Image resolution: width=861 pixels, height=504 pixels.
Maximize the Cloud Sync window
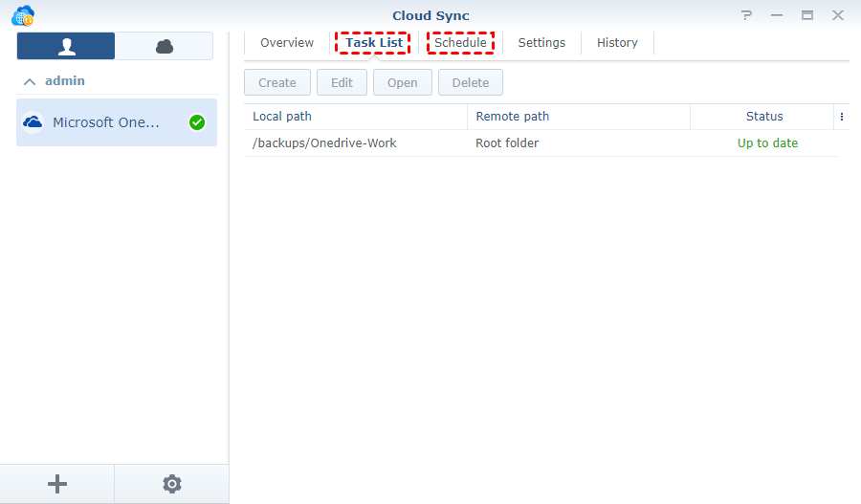click(x=807, y=15)
